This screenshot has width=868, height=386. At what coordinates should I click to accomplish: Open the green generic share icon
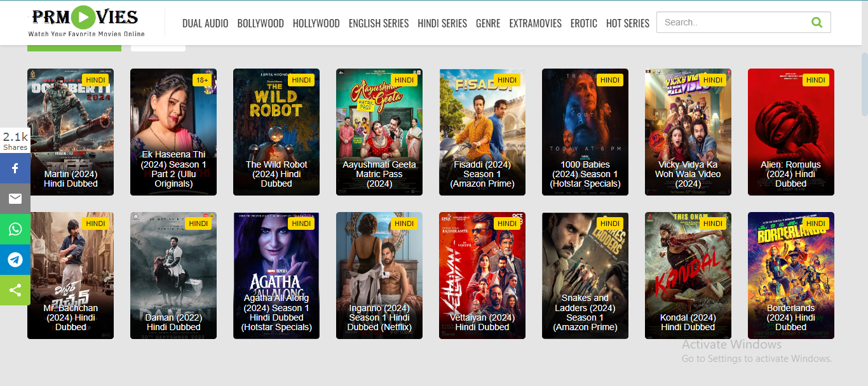15,290
